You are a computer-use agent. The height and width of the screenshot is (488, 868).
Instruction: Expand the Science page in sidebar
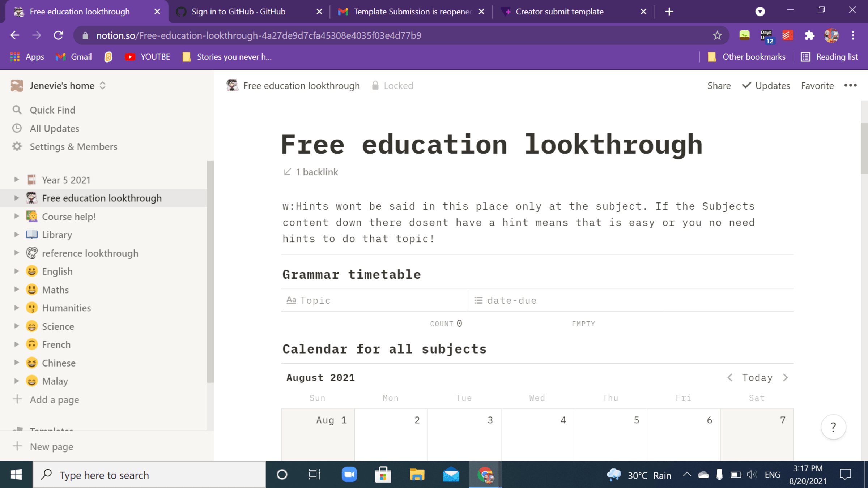click(x=16, y=326)
